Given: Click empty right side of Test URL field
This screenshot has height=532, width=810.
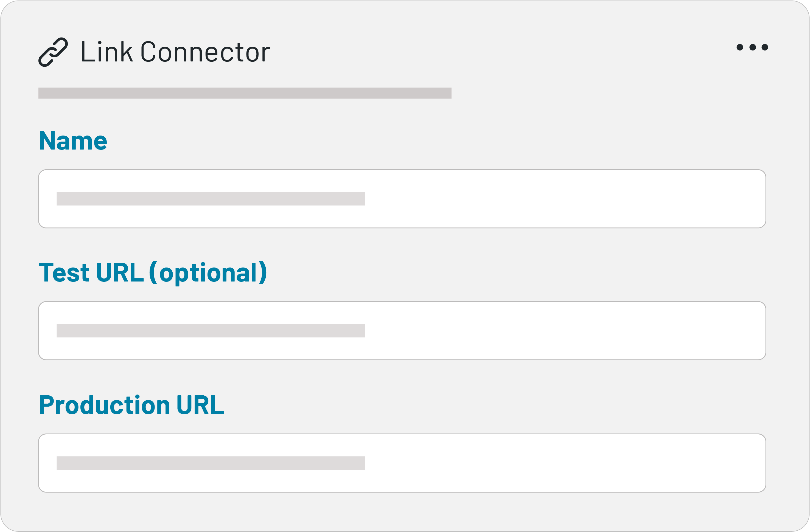Looking at the screenshot, I should coord(579,331).
